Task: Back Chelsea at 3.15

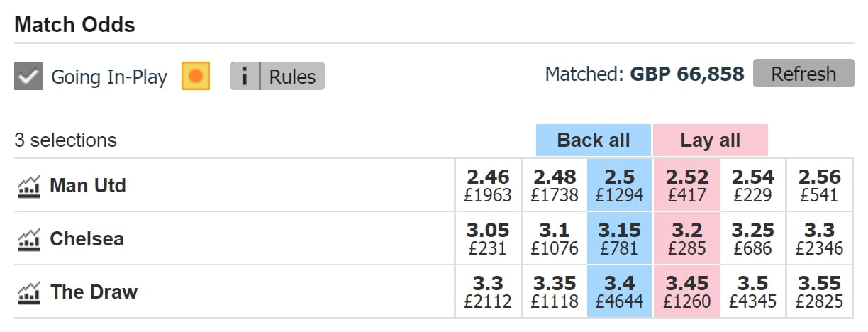Action: (x=619, y=238)
